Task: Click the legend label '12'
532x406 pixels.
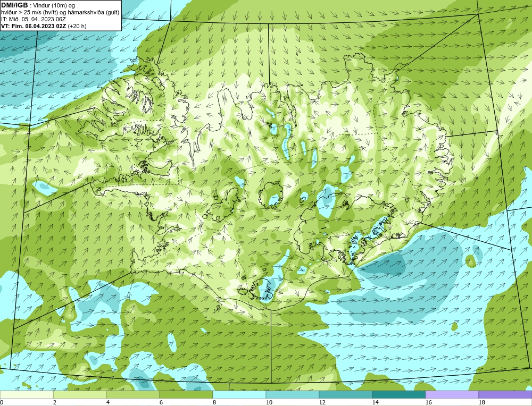Action: (322, 402)
